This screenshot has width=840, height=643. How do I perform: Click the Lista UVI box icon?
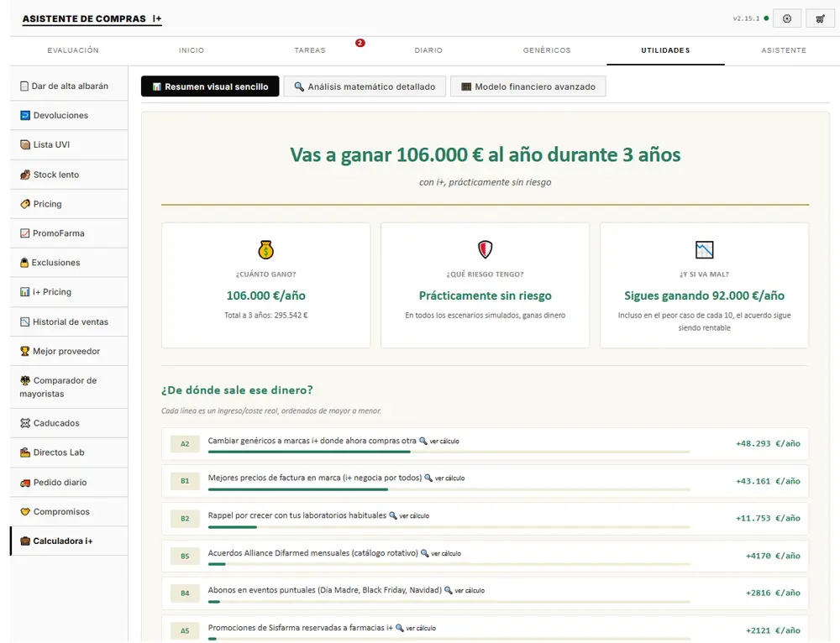pos(25,144)
